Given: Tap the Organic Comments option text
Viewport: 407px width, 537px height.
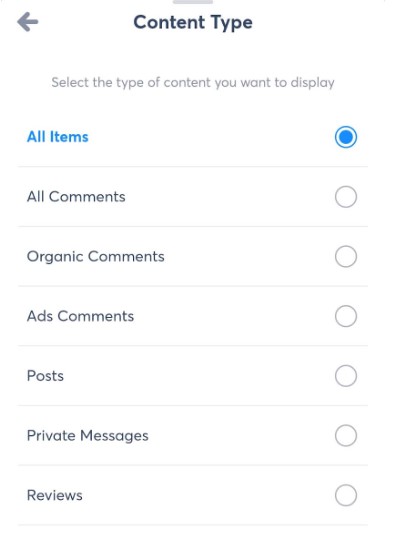Looking at the screenshot, I should click(96, 257).
